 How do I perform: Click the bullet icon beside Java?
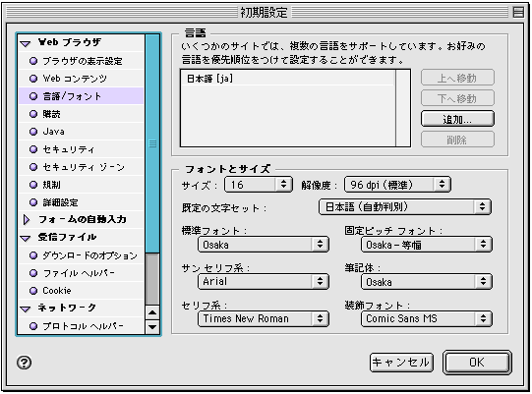33,132
